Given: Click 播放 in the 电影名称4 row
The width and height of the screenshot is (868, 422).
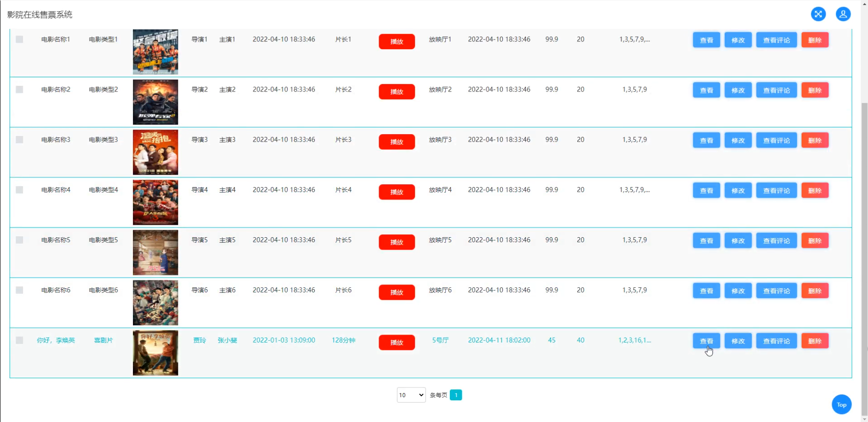Looking at the screenshot, I should point(397,192).
